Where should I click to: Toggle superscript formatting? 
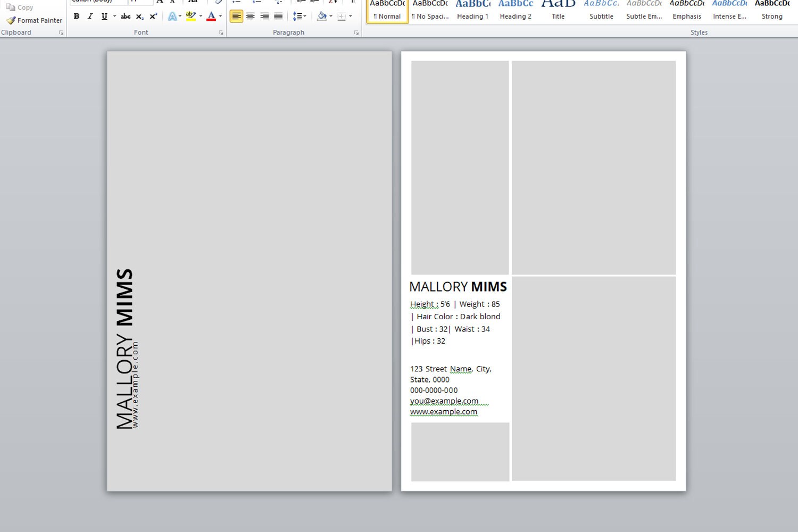(x=153, y=16)
